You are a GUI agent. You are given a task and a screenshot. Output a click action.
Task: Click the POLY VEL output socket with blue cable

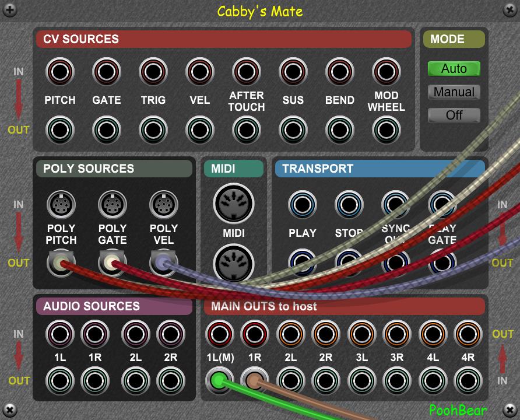pos(163,264)
